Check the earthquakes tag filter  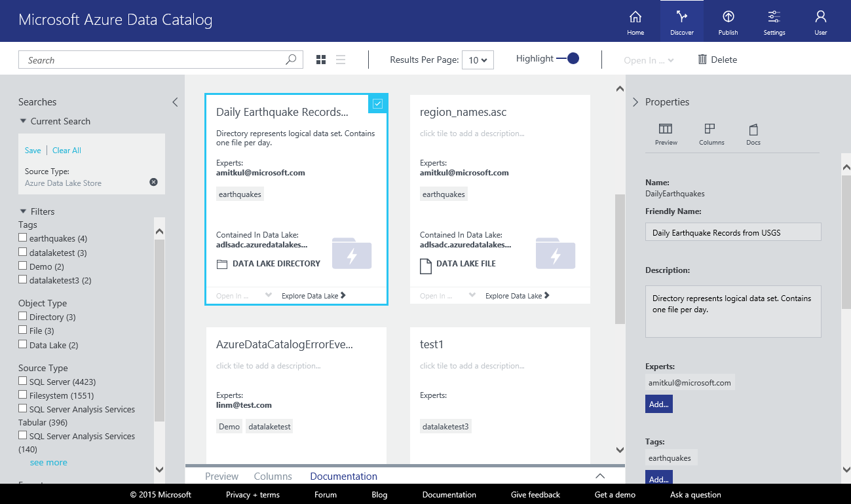click(23, 238)
